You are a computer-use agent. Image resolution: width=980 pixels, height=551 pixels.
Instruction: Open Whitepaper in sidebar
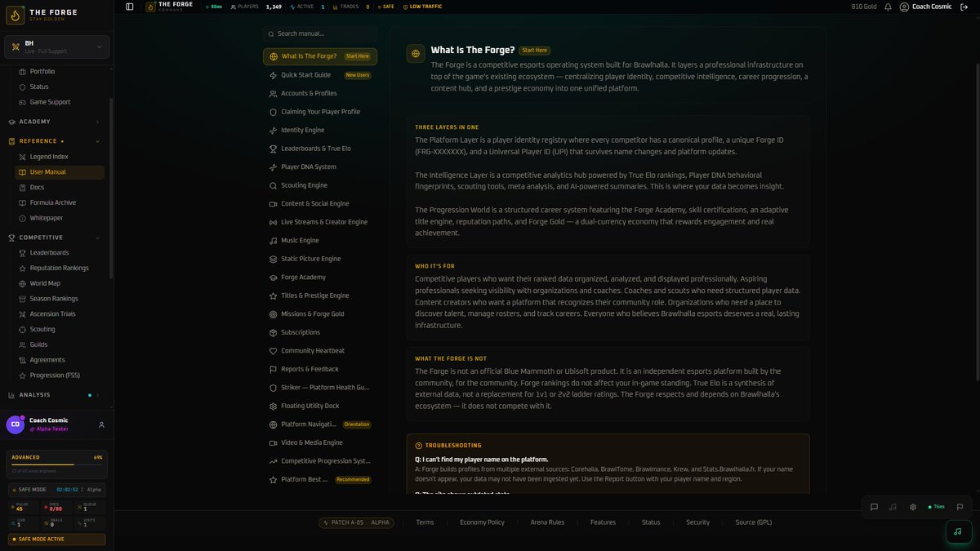[x=60, y=218]
